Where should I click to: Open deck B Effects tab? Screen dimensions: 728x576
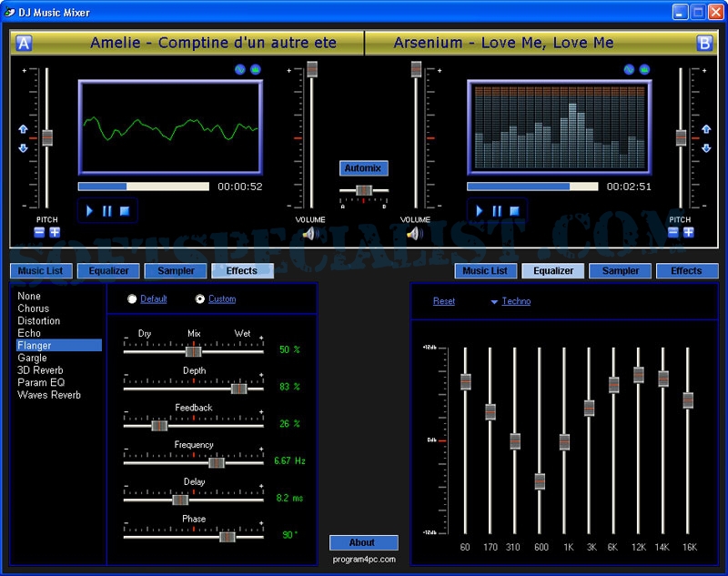click(x=687, y=270)
